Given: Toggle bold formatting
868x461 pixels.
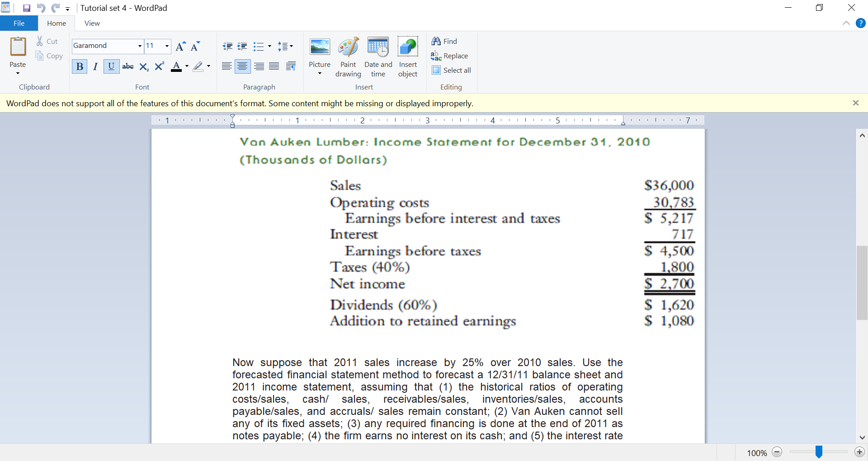Looking at the screenshot, I should [x=79, y=66].
